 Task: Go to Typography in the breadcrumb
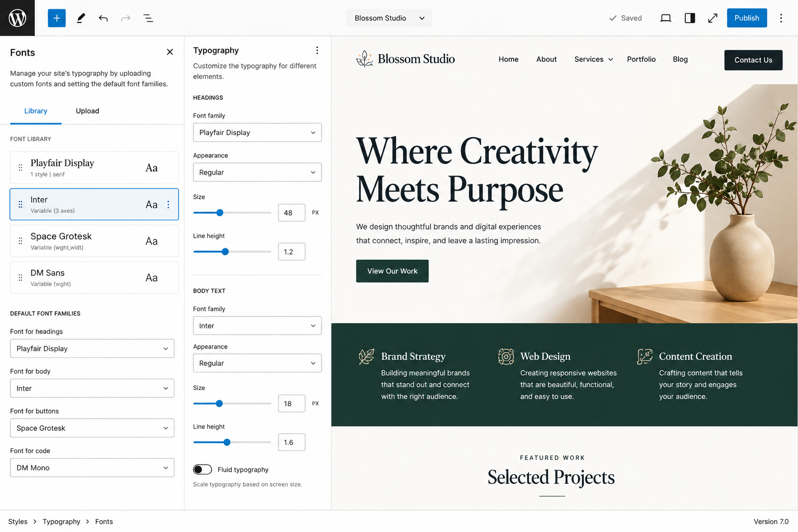click(x=61, y=522)
